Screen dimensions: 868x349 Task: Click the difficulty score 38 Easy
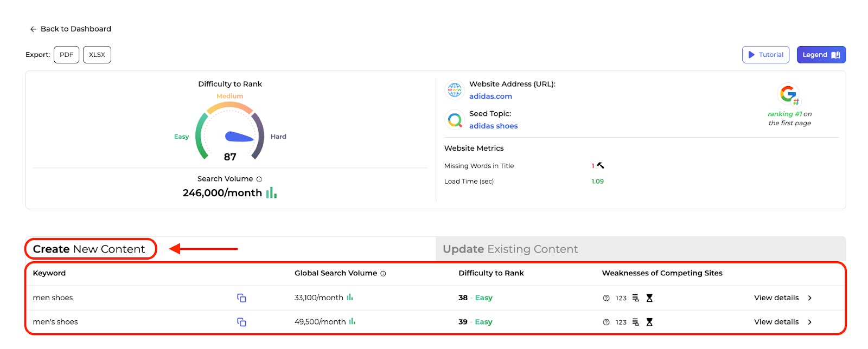475,298
